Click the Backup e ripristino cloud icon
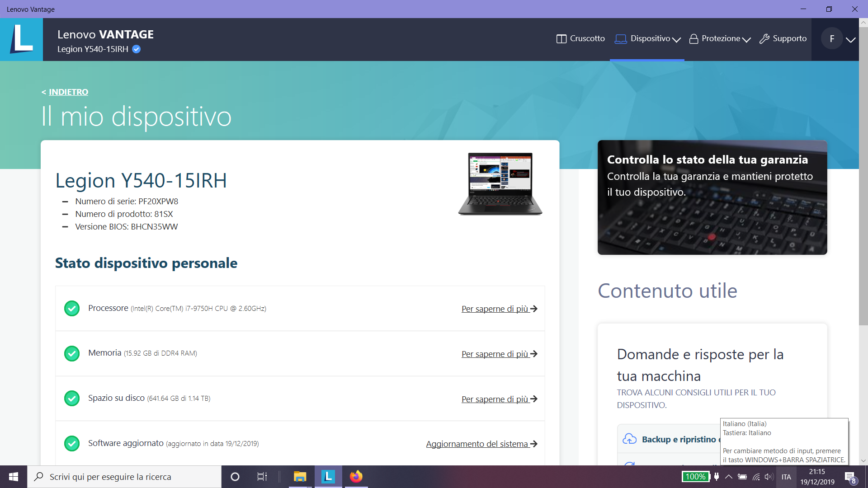Screen dimensions: 868x488 click(x=629, y=439)
